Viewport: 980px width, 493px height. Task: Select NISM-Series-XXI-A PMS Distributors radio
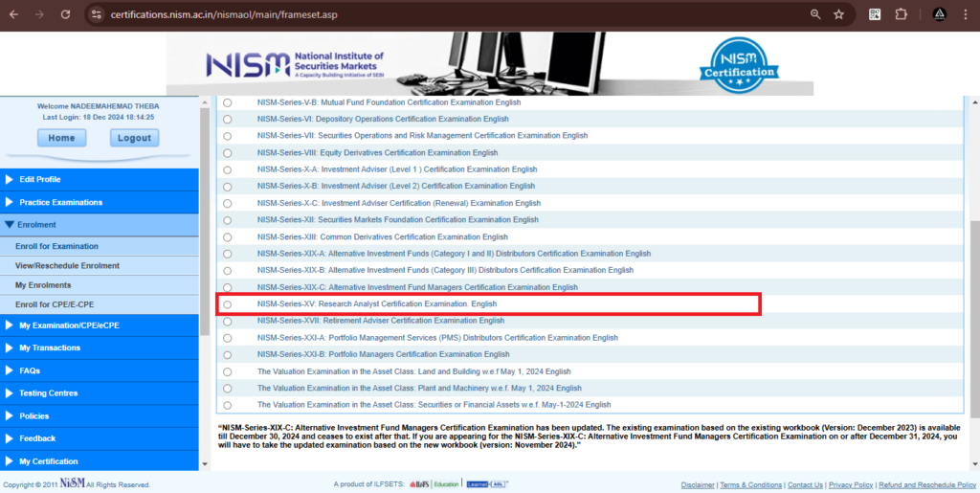point(228,338)
